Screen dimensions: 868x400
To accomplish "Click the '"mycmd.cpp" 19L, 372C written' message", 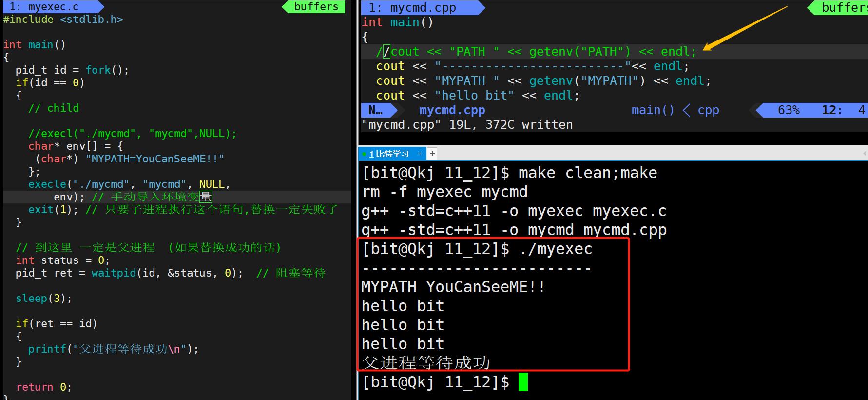I will point(467,125).
